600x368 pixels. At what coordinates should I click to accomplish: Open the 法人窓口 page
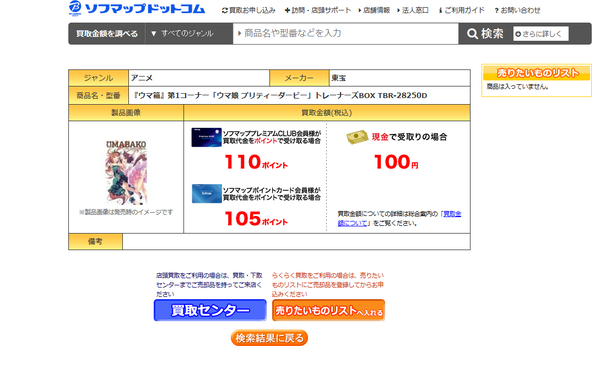coord(413,10)
